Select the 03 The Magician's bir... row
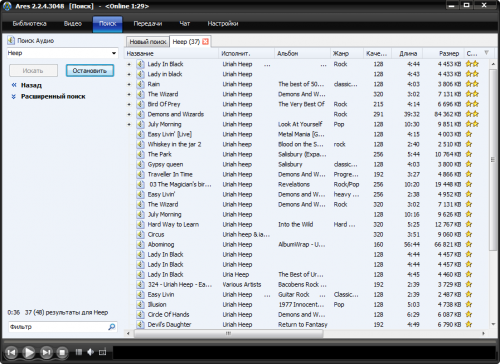The image size is (500, 364). [x=307, y=184]
